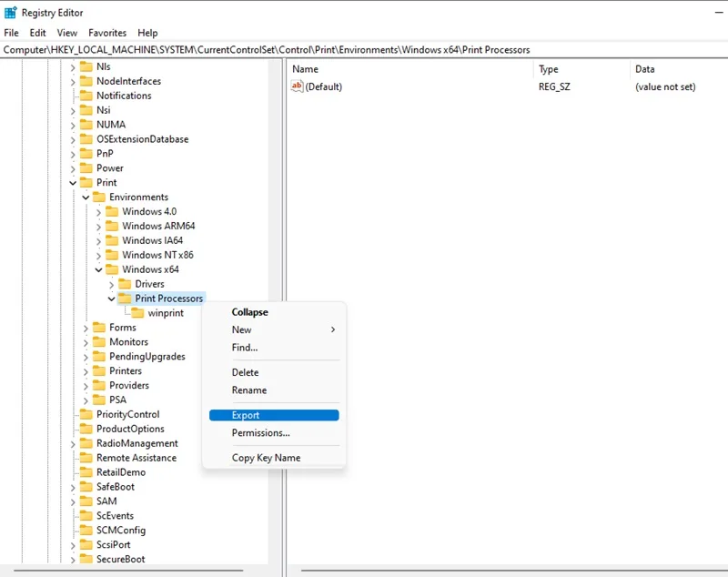Click the Windows ARM64 folder icon
Image resolution: width=728 pixels, height=577 pixels.
pyautogui.click(x=112, y=226)
